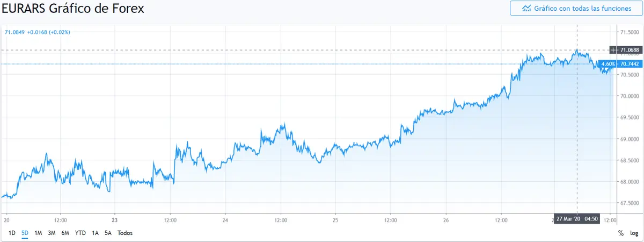This screenshot has width=644, height=242.
Task: Choose the YTD time range
Action: point(80,233)
